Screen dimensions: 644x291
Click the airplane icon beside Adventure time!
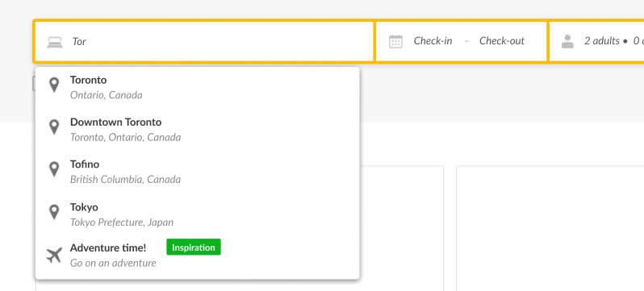point(54,256)
